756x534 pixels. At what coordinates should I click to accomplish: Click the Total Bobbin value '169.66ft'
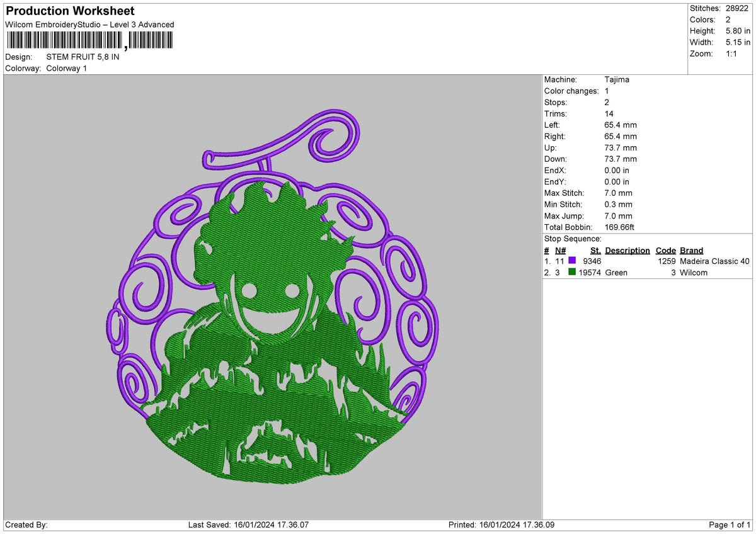[x=621, y=227]
